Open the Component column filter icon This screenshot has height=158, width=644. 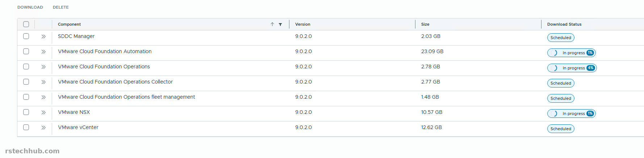click(x=280, y=25)
